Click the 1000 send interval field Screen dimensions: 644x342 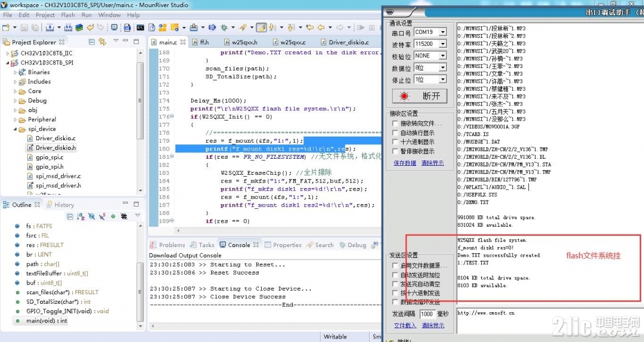click(x=427, y=313)
